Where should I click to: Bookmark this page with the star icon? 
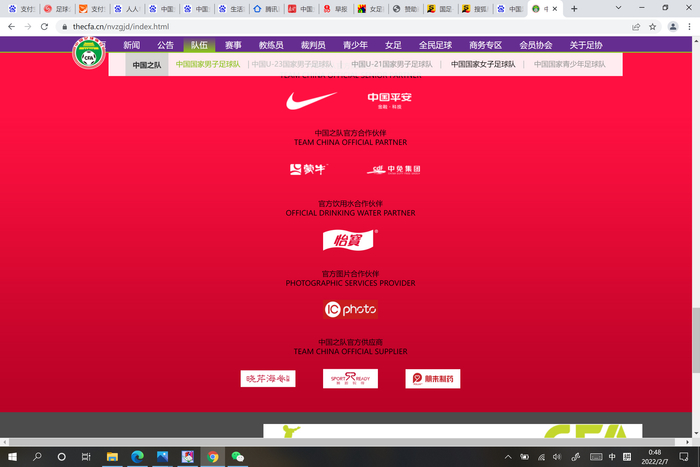652,27
